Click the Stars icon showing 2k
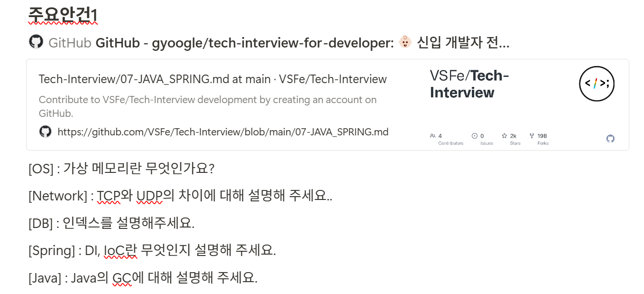Screen dimensions: 644x294 tap(504, 136)
